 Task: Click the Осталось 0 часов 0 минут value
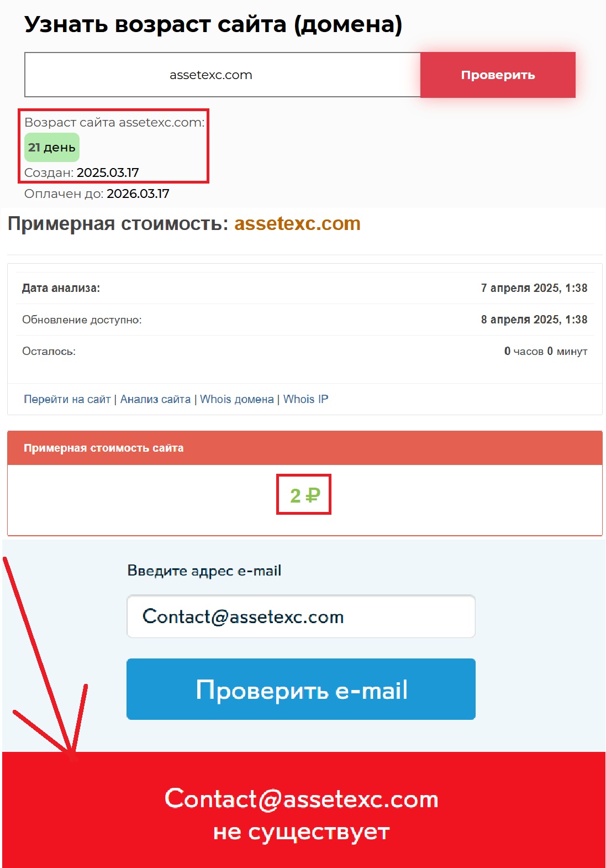(545, 351)
